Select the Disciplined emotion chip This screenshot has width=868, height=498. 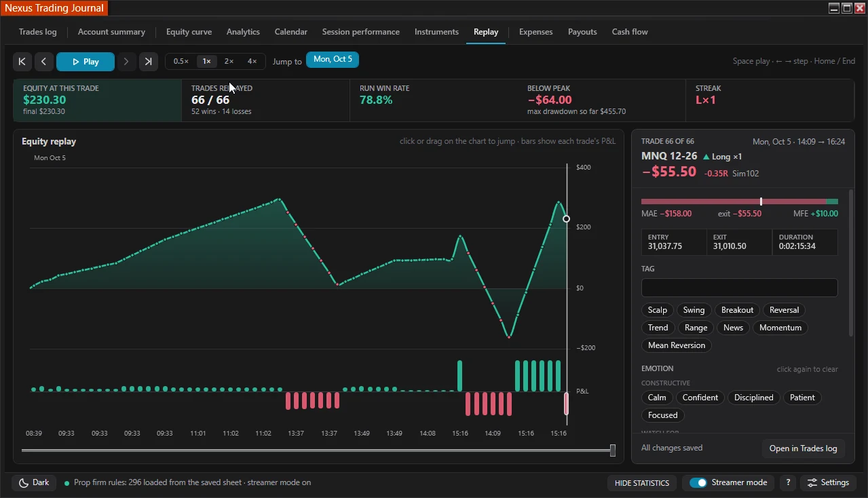point(753,398)
